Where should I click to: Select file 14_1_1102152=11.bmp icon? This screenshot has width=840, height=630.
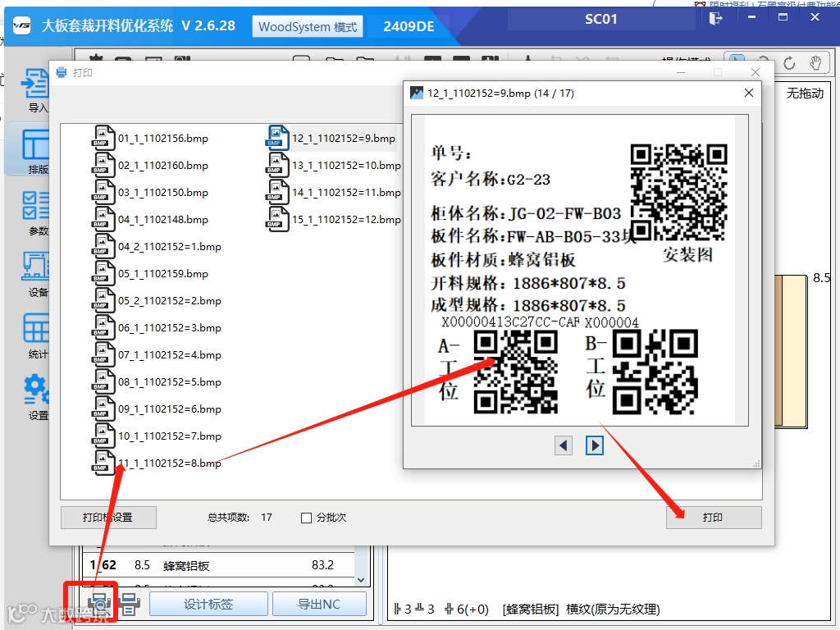tap(277, 192)
